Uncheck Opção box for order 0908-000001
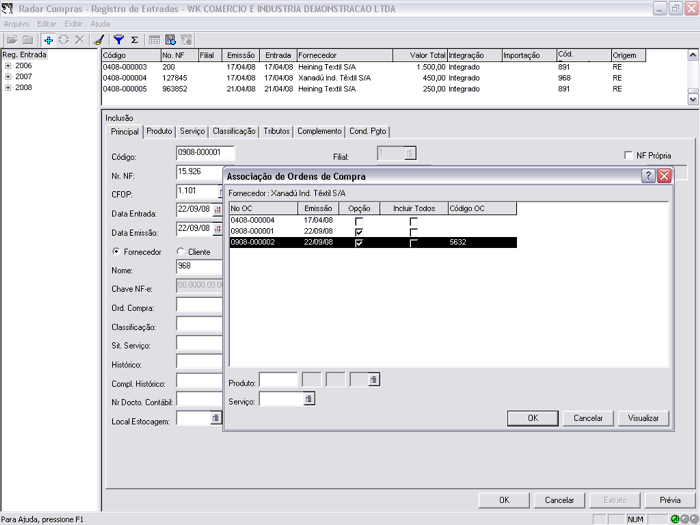The width and height of the screenshot is (700, 525). [x=358, y=231]
